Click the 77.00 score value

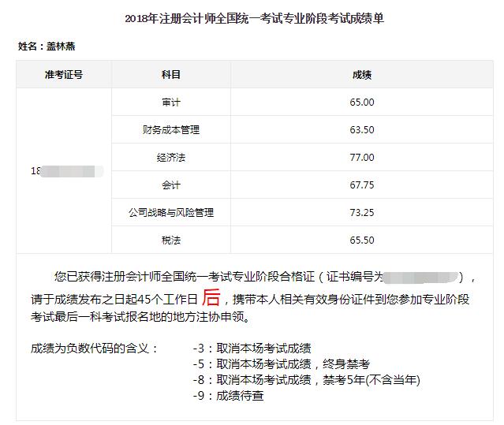coord(362,158)
